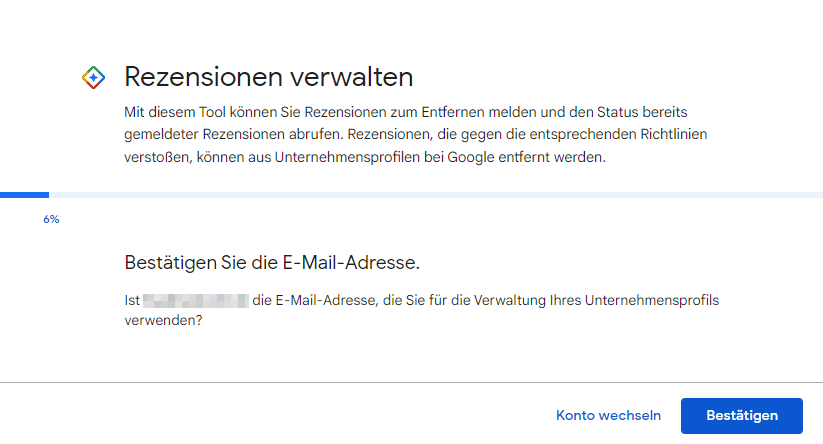Click the word Unternehmensprofils in the question
The width and height of the screenshot is (823, 444).
(x=652, y=300)
